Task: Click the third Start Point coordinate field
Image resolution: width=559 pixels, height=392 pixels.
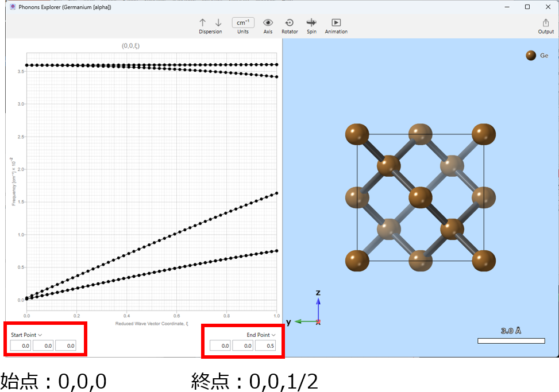Action: click(65, 346)
